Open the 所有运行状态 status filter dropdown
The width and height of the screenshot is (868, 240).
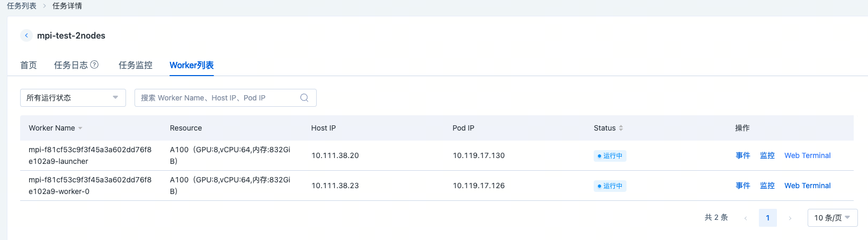pyautogui.click(x=73, y=98)
